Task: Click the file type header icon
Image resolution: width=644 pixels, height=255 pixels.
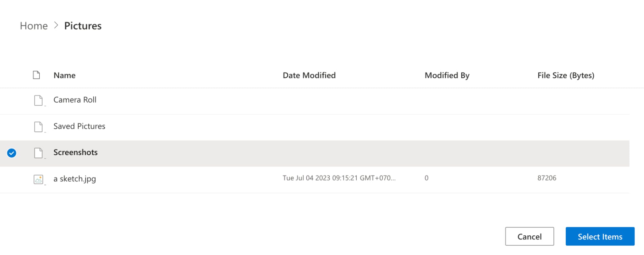Action: pyautogui.click(x=36, y=75)
